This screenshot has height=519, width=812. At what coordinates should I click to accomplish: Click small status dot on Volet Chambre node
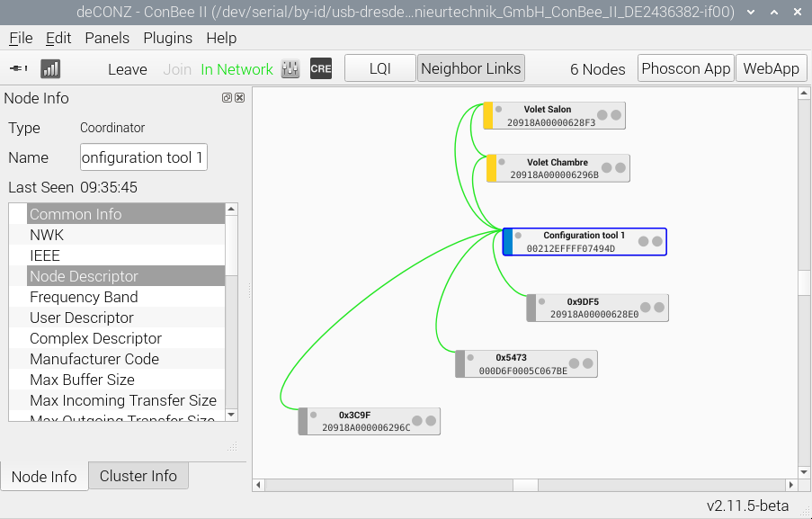pyautogui.click(x=501, y=162)
